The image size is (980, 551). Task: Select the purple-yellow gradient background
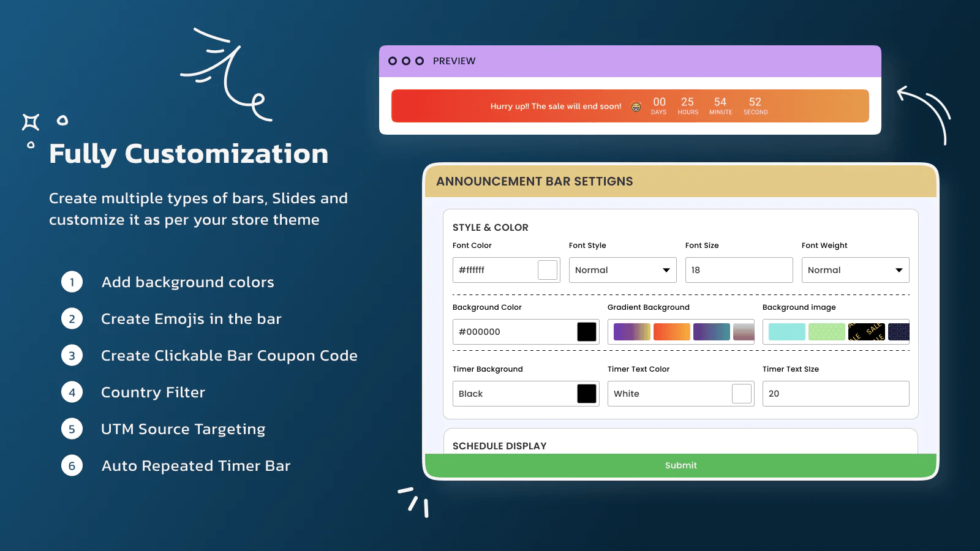pyautogui.click(x=632, y=332)
